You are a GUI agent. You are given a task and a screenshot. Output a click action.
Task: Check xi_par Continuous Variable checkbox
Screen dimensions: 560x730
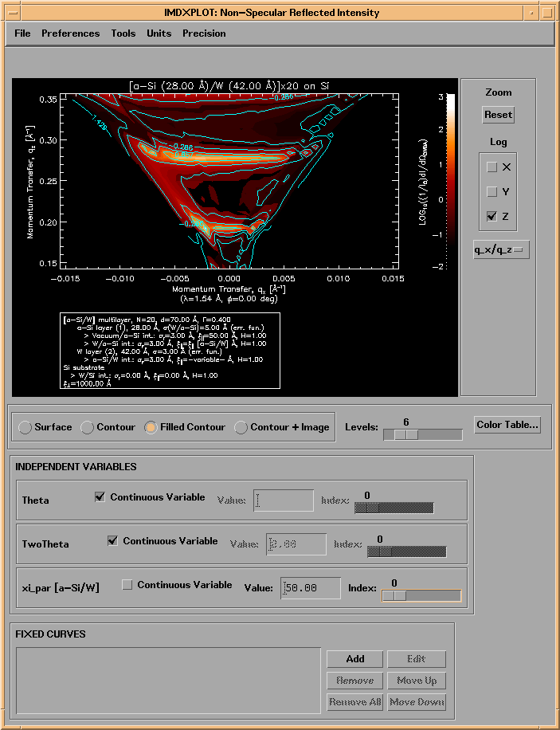click(127, 585)
